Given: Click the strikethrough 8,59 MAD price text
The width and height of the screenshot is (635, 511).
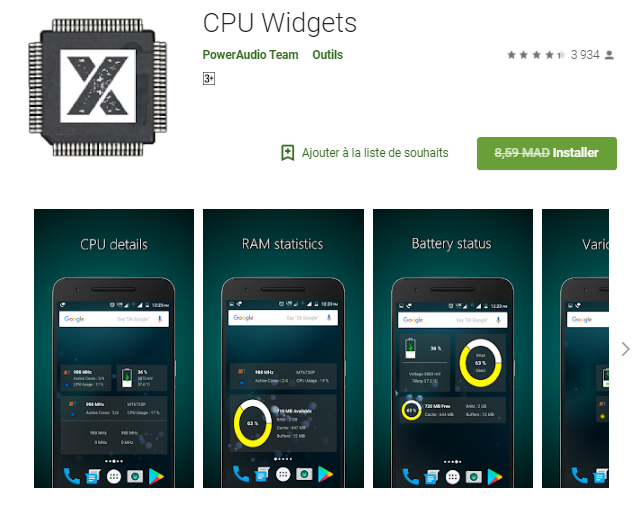Looking at the screenshot, I should (522, 153).
